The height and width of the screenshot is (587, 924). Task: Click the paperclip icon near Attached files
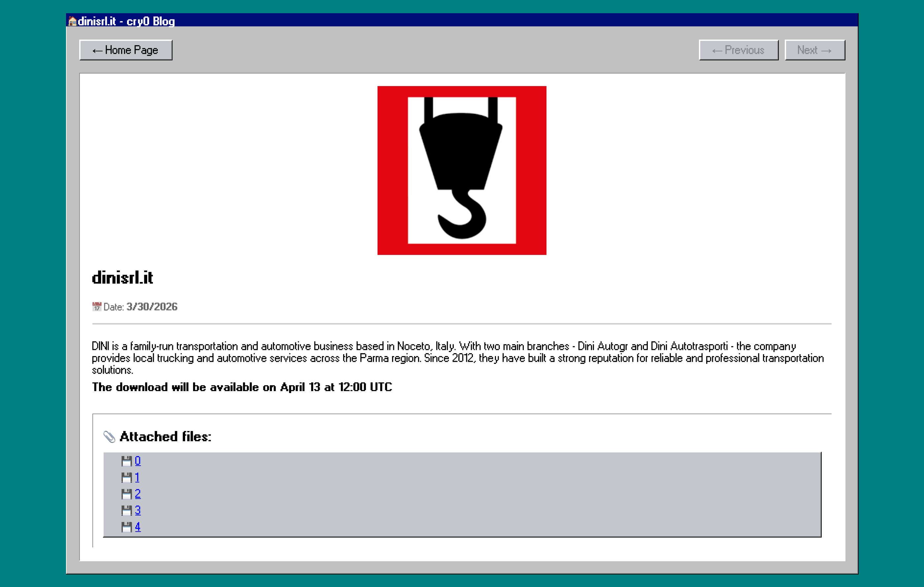click(109, 436)
